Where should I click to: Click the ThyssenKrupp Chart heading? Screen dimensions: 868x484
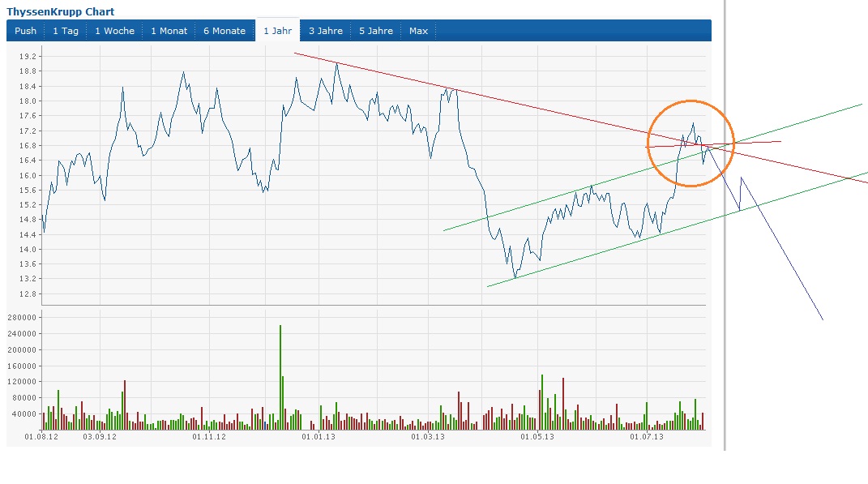pos(60,11)
